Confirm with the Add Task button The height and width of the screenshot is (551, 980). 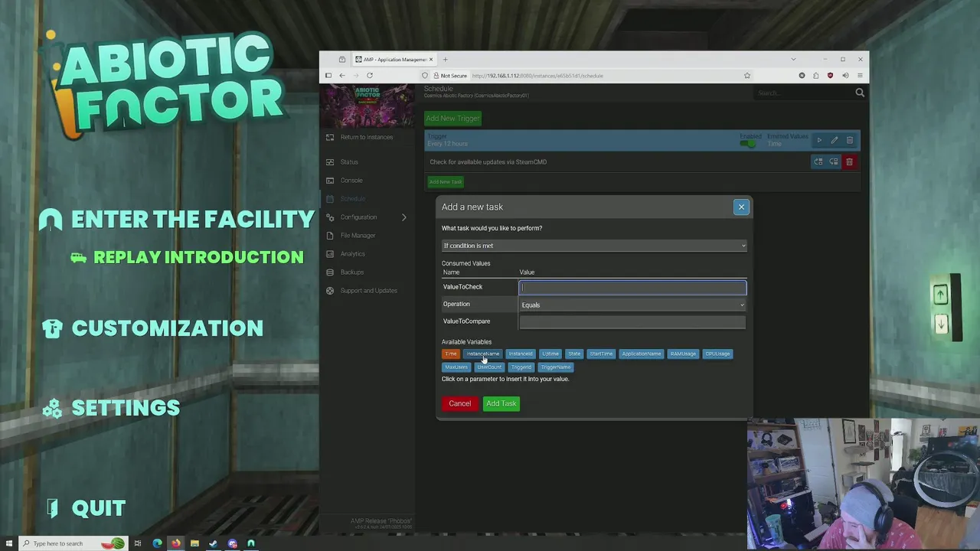pyautogui.click(x=501, y=403)
